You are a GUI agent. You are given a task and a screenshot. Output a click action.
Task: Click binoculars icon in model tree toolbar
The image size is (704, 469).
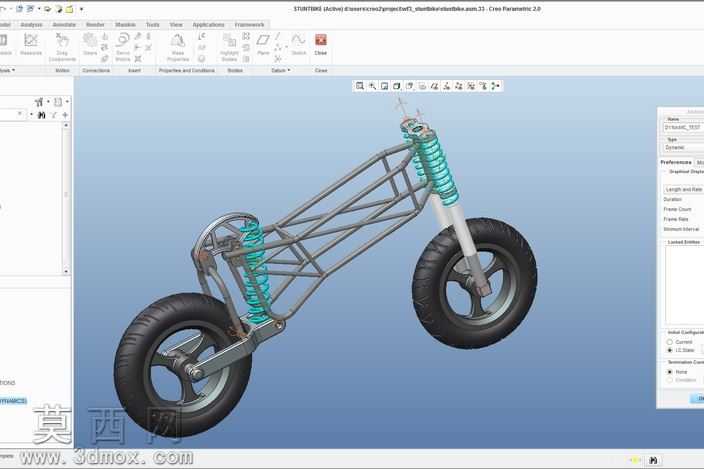42,115
